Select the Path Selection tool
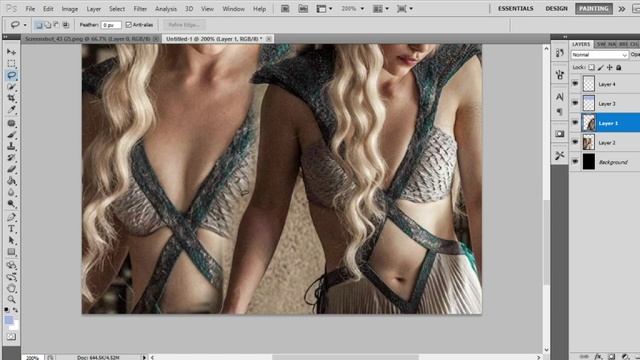 [11, 240]
